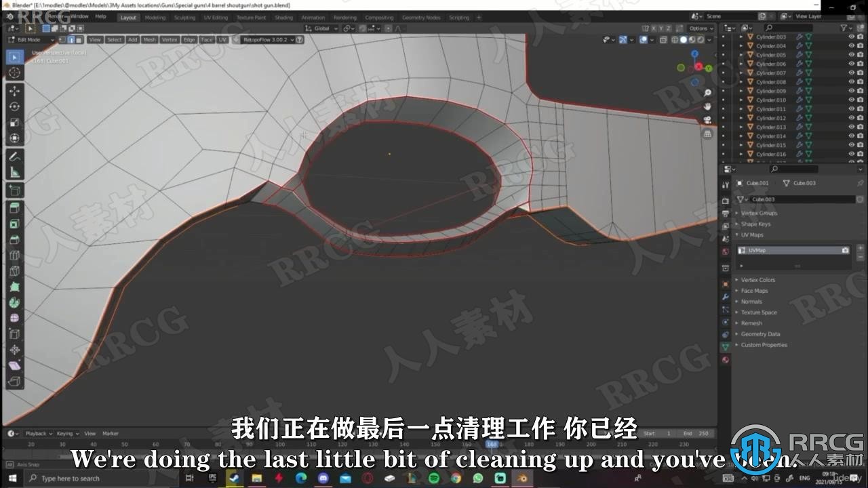
Task: Select the Spin tool
Action: click(14, 302)
